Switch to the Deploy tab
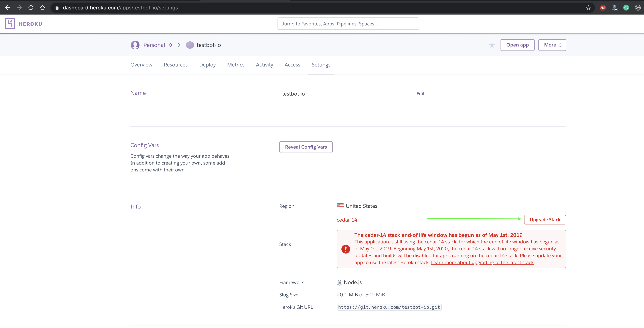The height and width of the screenshot is (328, 644). pos(207,65)
